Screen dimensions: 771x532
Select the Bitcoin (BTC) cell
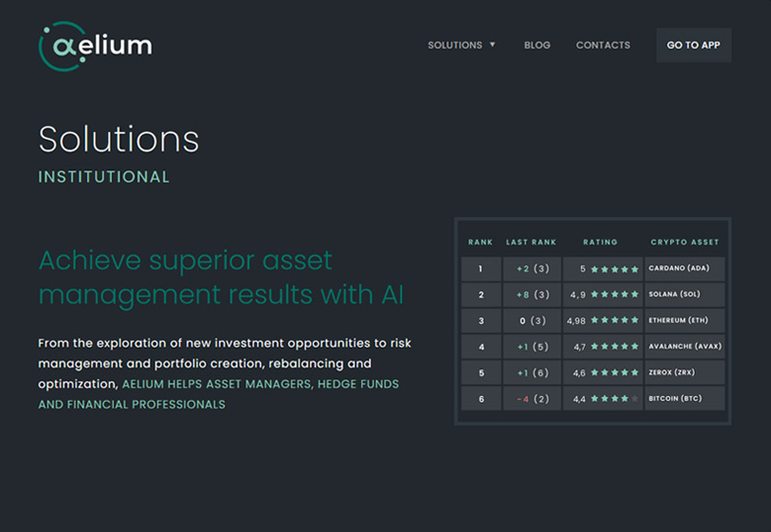[x=685, y=398]
